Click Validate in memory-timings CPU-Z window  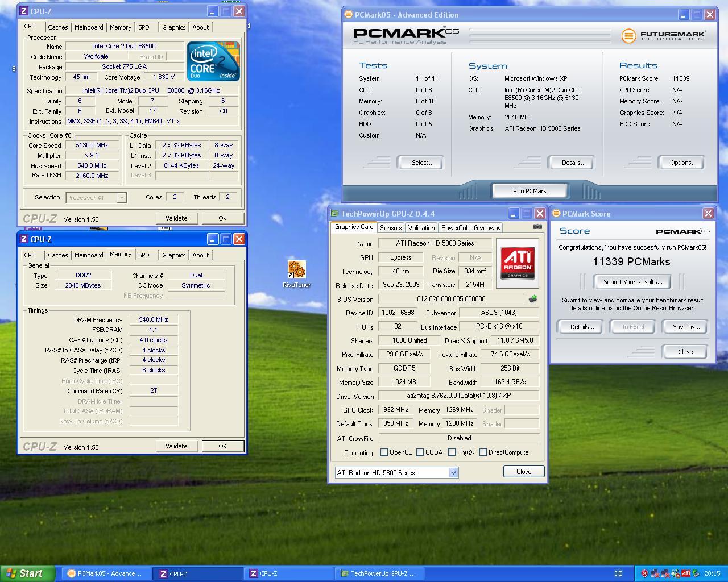[176, 446]
